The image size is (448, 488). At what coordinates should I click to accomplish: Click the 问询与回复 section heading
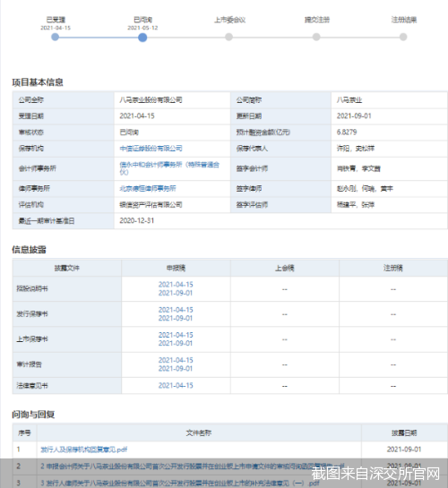coord(33,415)
